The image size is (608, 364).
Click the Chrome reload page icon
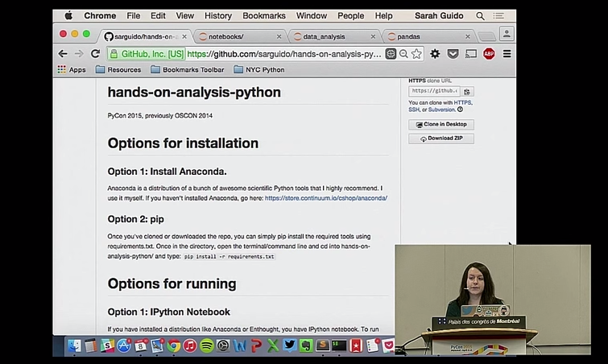(95, 54)
